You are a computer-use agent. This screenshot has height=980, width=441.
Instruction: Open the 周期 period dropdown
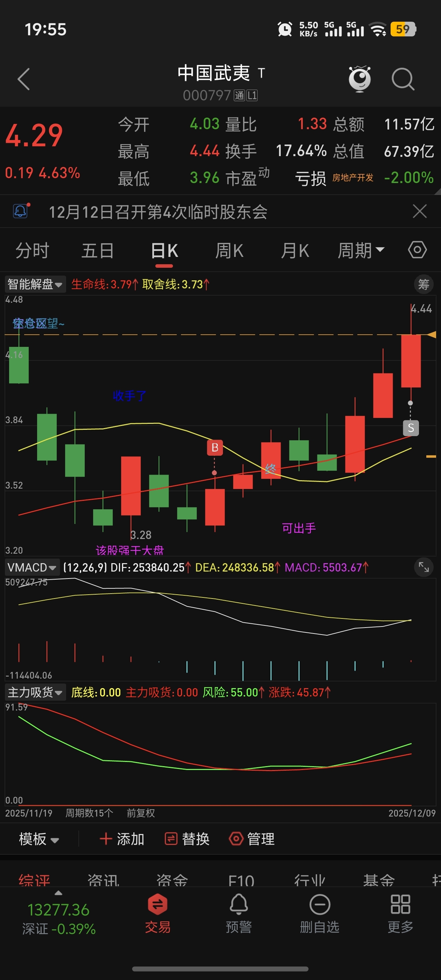point(361,251)
